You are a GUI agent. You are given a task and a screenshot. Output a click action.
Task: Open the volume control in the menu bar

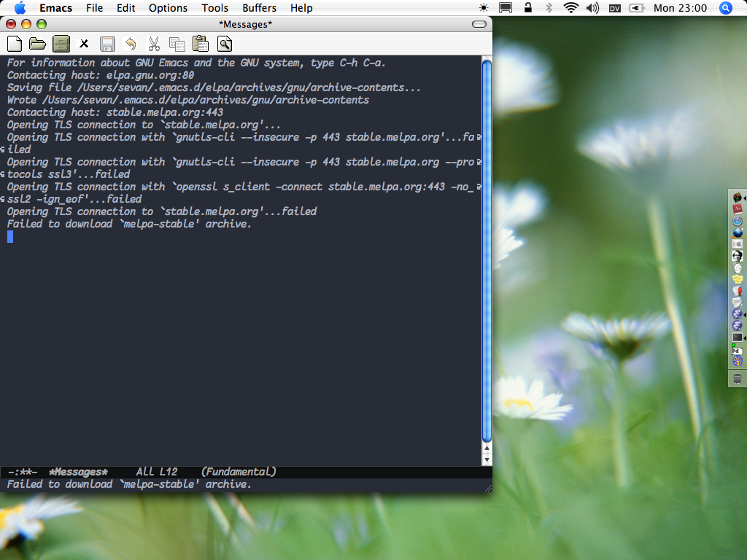point(592,8)
